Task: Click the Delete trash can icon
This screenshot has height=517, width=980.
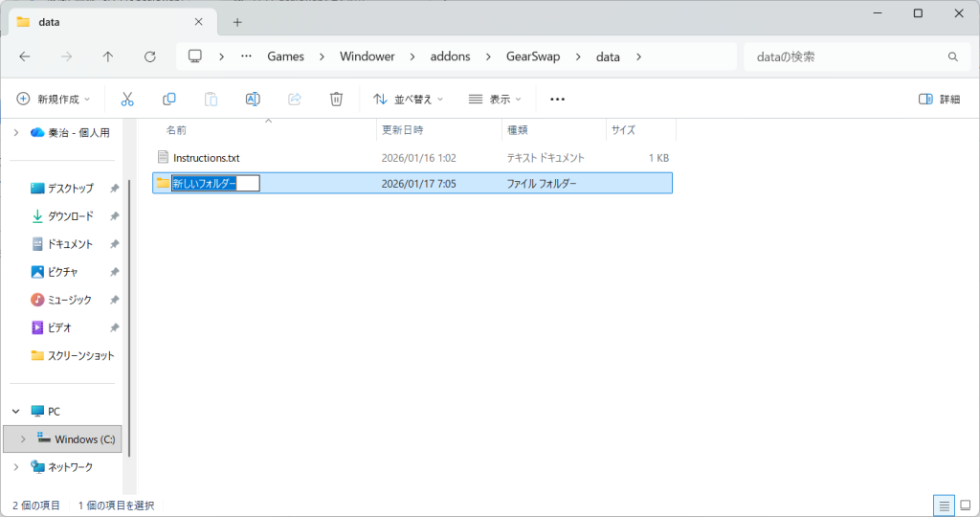Action: (x=336, y=99)
